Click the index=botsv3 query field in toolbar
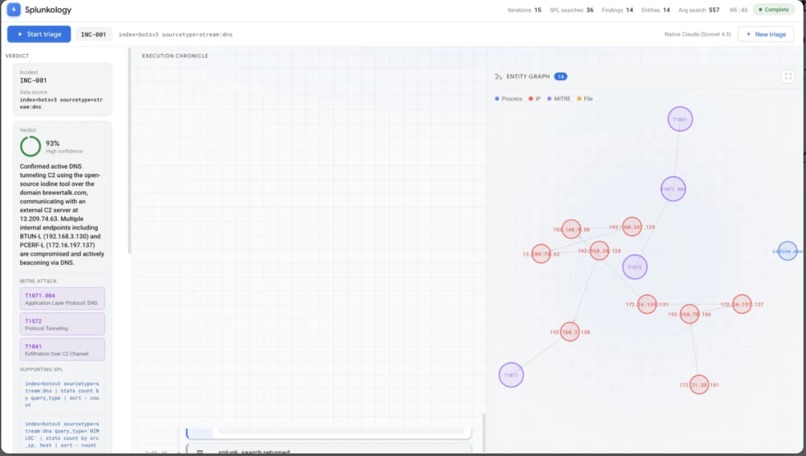The width and height of the screenshot is (806, 456). pyautogui.click(x=175, y=34)
